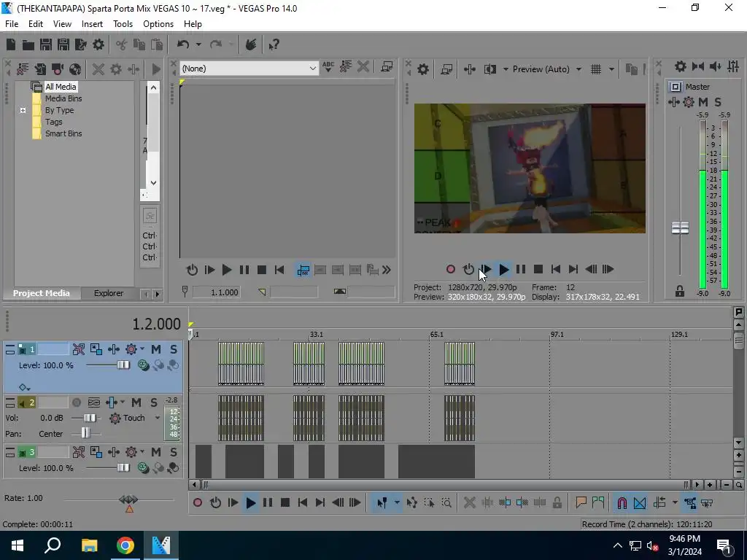Click the Redo arrow
The width and height of the screenshot is (747, 560).
(x=215, y=44)
